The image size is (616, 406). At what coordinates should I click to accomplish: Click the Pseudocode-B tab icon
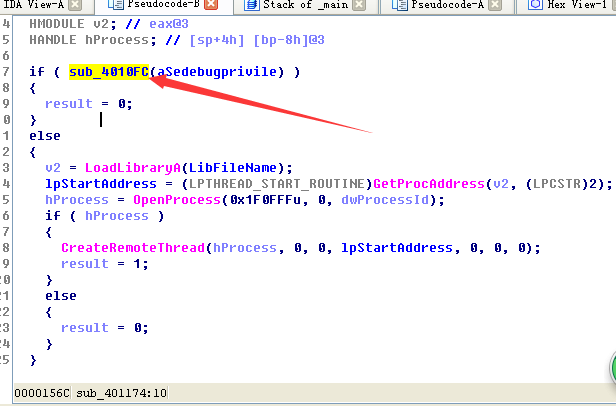115,6
